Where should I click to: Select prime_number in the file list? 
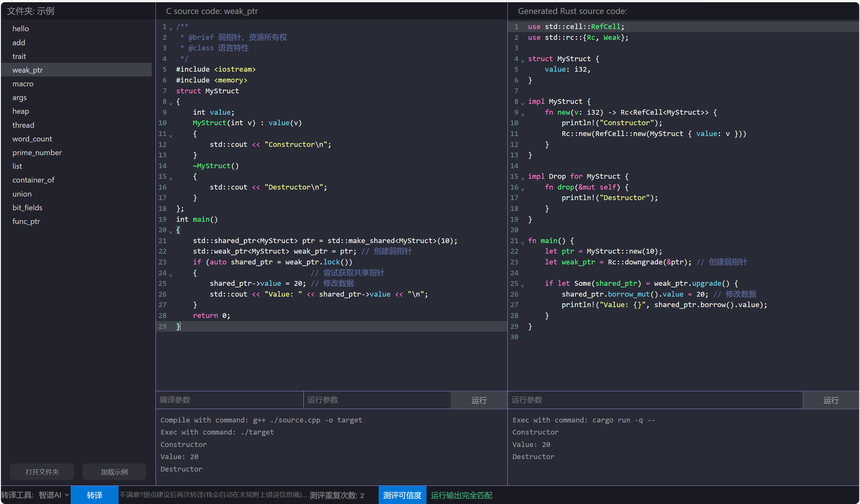pos(77,152)
